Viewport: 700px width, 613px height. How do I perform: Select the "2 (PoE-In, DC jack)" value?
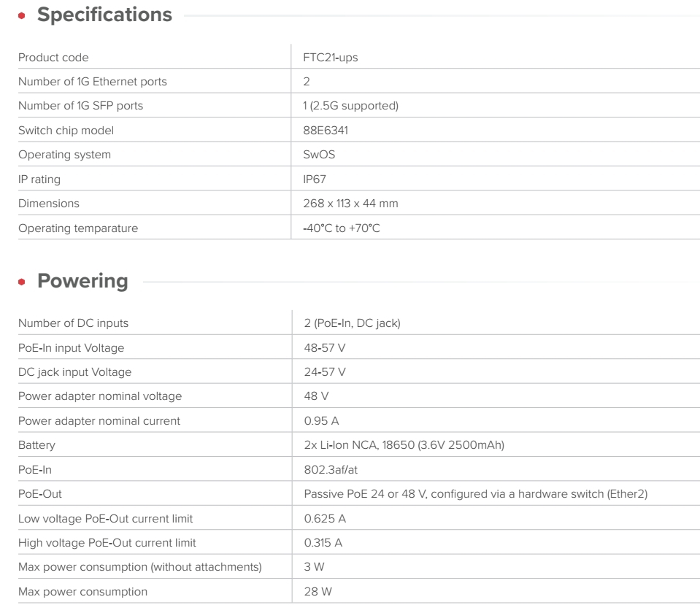pyautogui.click(x=352, y=323)
